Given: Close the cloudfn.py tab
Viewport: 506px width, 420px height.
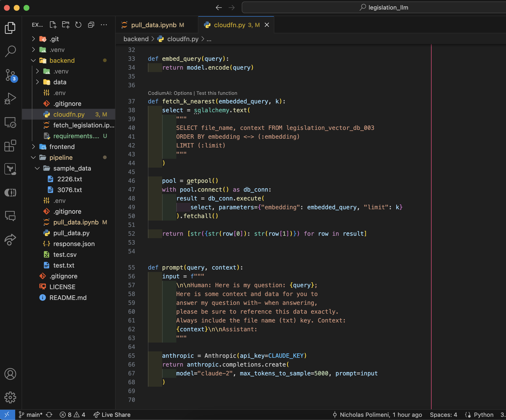Looking at the screenshot, I should coord(267,25).
